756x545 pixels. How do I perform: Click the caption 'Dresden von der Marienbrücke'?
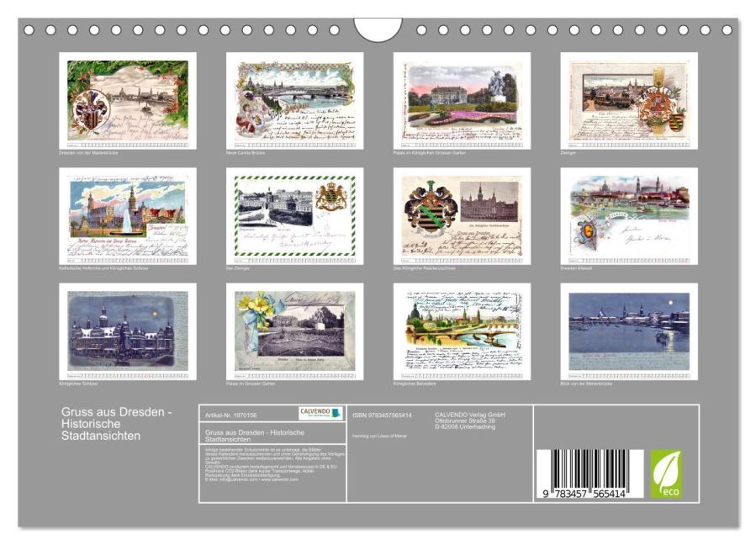88,153
